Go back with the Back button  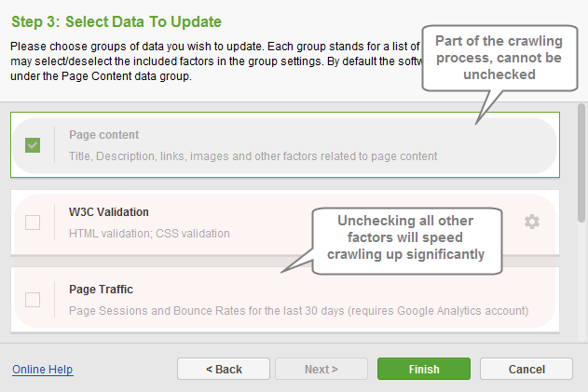(x=224, y=369)
